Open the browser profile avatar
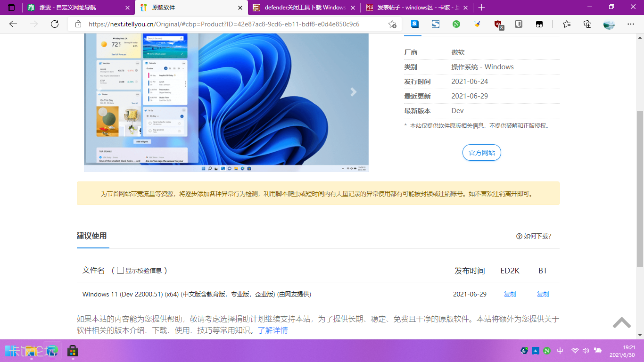644x362 pixels. tap(609, 24)
